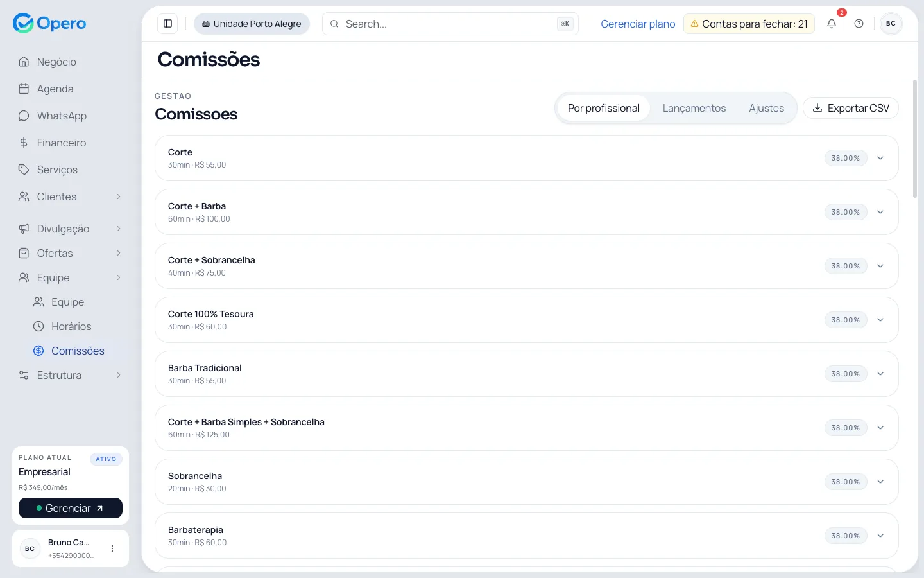Click the BC avatar in sidebar footer
Image resolution: width=924 pixels, height=578 pixels.
coord(30,548)
